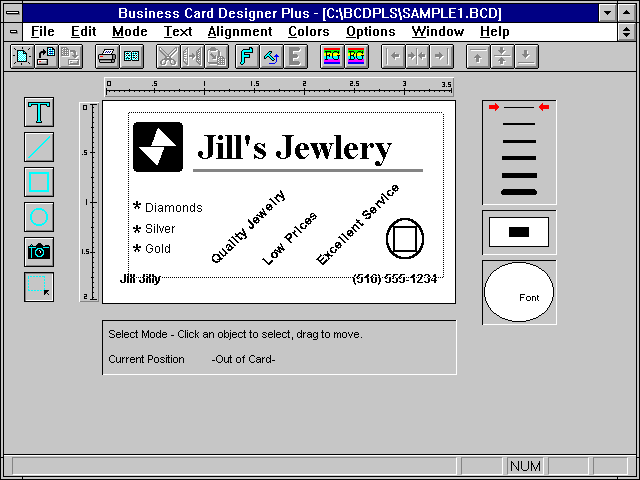Select the camera picture tool
This screenshot has height=480, width=640.
pos(39,252)
